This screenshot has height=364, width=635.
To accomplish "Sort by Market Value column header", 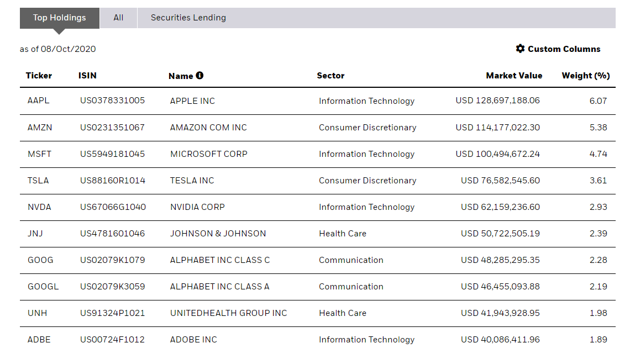I will point(514,76).
